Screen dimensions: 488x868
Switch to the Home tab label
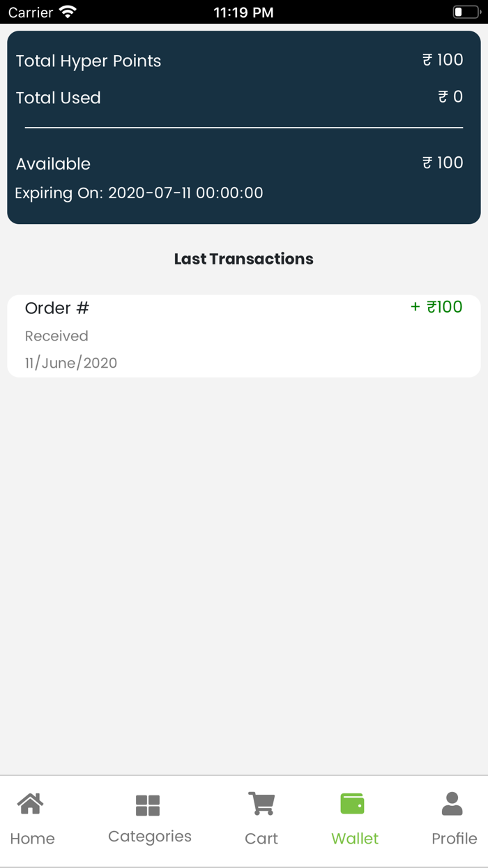pyautogui.click(x=32, y=839)
